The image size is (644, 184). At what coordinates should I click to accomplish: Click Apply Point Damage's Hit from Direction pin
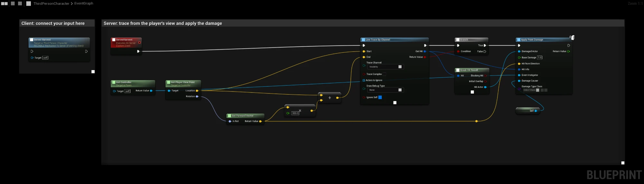(519, 64)
